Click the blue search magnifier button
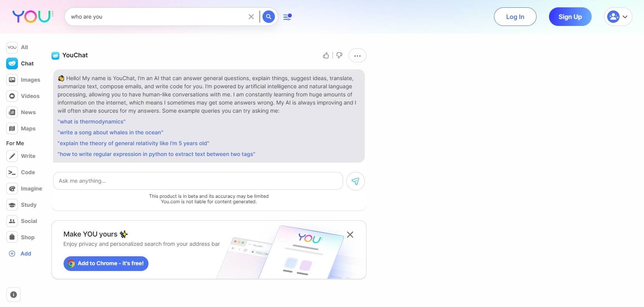 268,17
